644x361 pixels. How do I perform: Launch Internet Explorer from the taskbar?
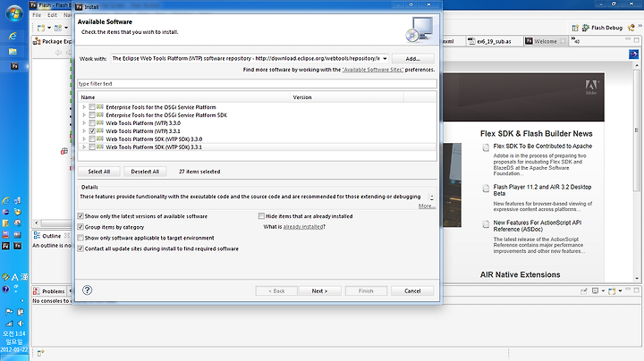tap(13, 37)
